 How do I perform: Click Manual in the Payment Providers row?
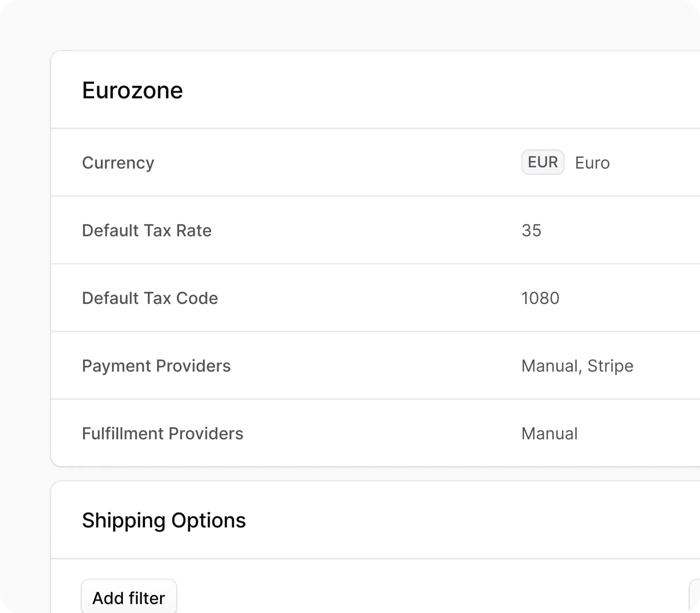[550, 366]
